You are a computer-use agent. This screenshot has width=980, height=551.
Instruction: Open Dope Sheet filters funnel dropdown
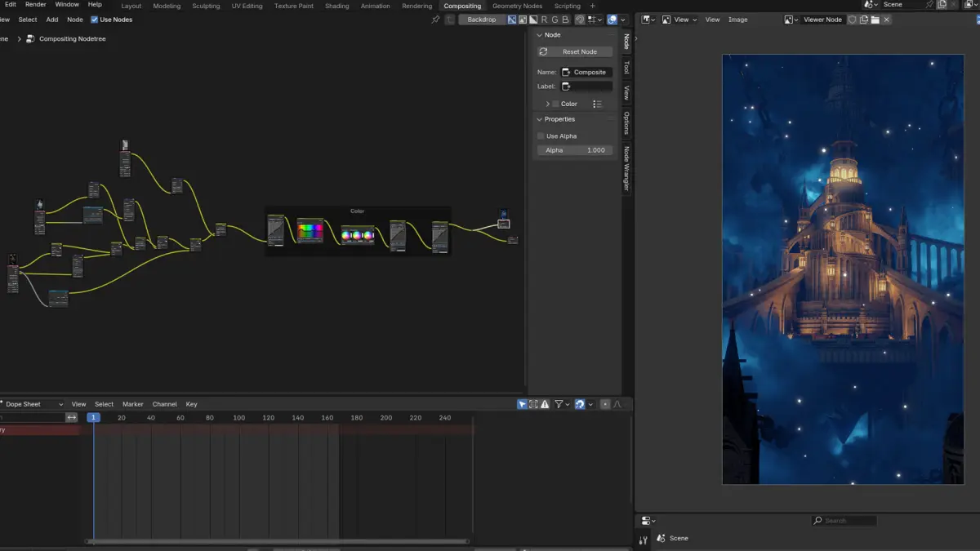562,404
